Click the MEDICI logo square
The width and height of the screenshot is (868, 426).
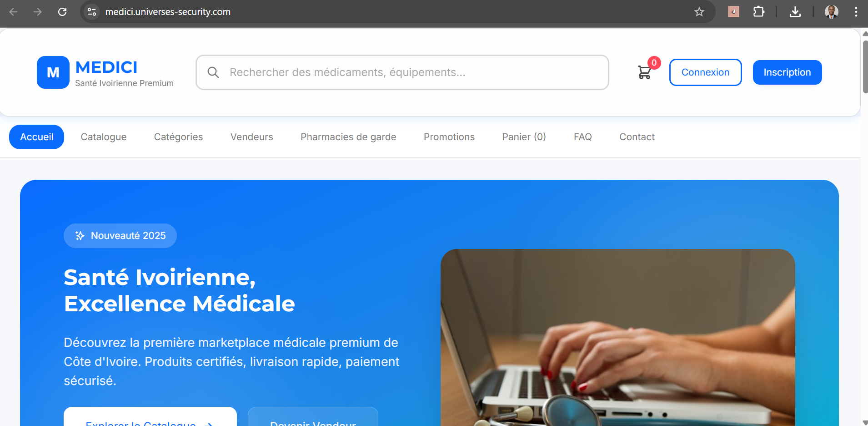[x=53, y=72]
